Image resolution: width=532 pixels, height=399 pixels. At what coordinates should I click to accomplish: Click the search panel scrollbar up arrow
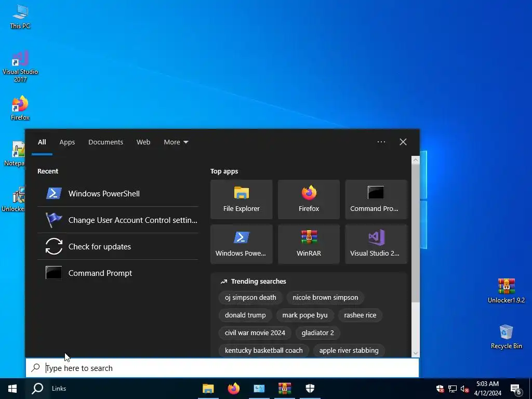pyautogui.click(x=415, y=160)
